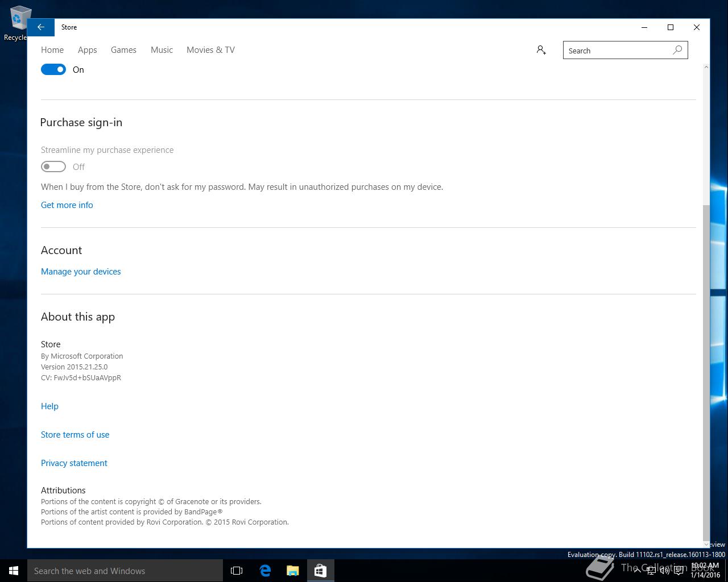Open the Help link
This screenshot has height=582, width=728.
click(49, 406)
